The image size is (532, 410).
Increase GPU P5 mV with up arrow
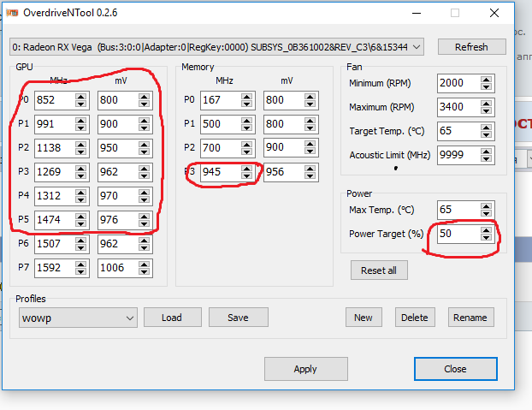(x=145, y=217)
